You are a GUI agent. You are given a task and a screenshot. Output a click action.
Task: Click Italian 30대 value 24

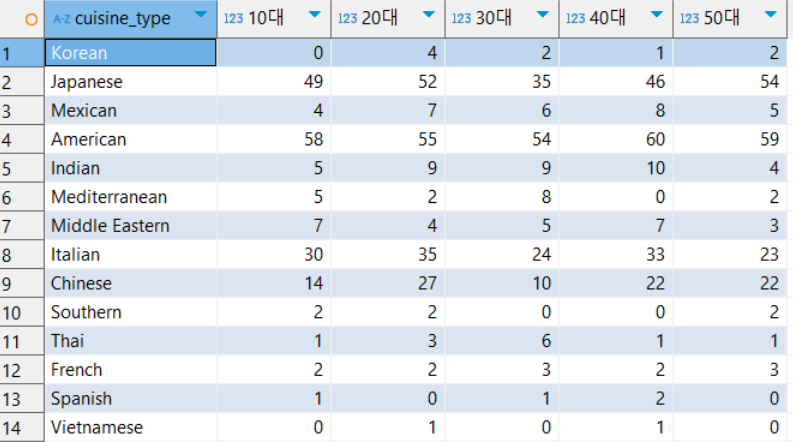pos(502,254)
